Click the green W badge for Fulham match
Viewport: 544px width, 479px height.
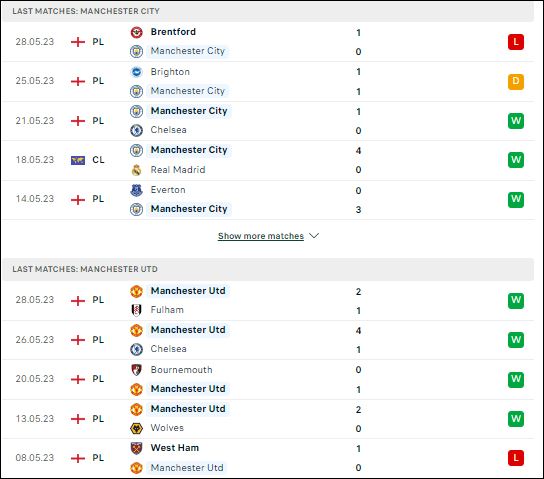[x=516, y=300]
